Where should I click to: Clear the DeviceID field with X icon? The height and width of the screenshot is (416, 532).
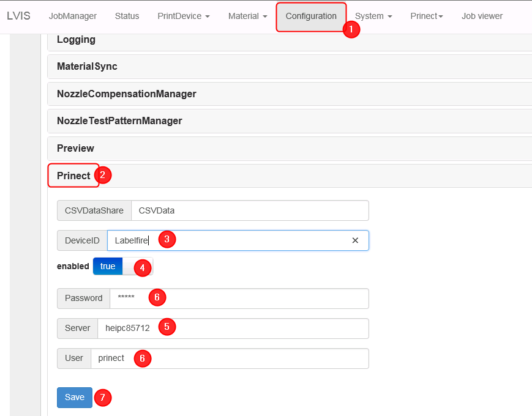click(x=355, y=240)
